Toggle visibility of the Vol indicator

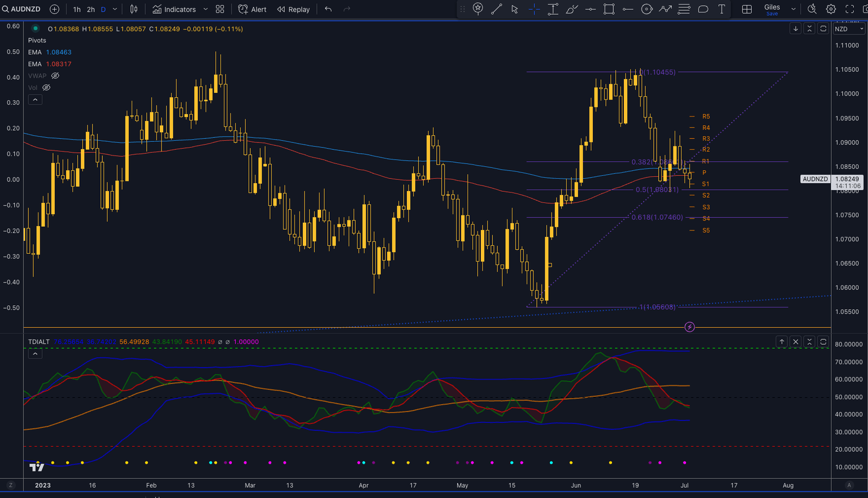[46, 87]
